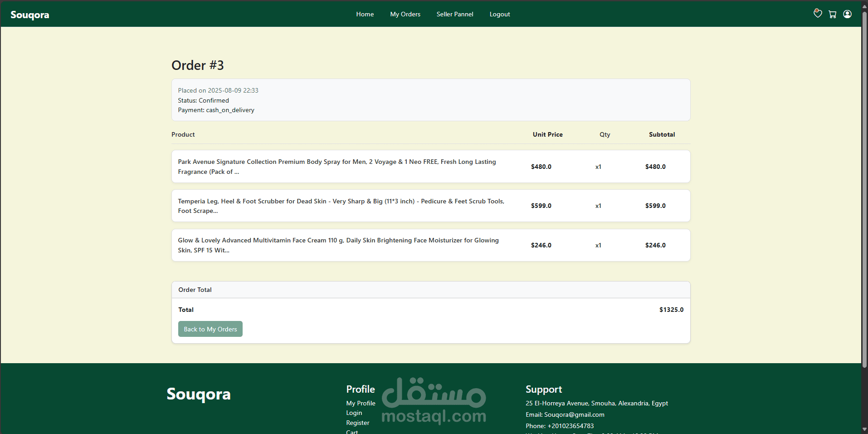Viewport: 868px width, 434px height.
Task: Click Logout in the navigation bar
Action: pos(500,14)
